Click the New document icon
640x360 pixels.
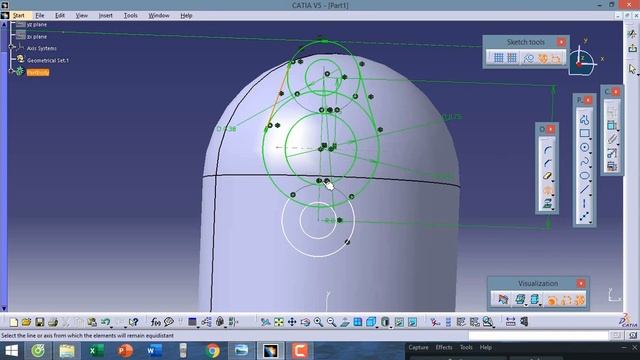tap(13, 322)
